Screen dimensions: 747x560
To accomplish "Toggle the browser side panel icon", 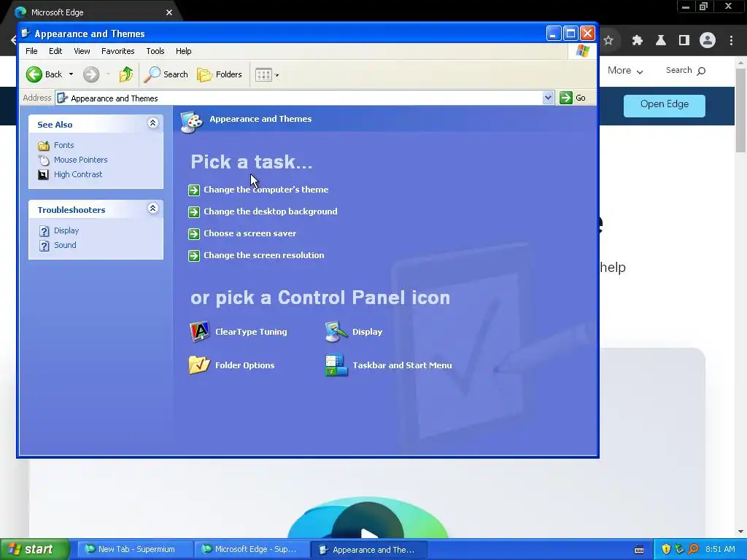I will (x=684, y=41).
